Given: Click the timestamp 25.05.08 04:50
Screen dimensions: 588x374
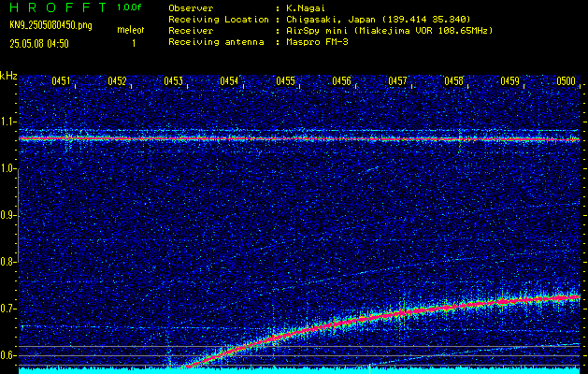Looking at the screenshot, I should [39, 44].
